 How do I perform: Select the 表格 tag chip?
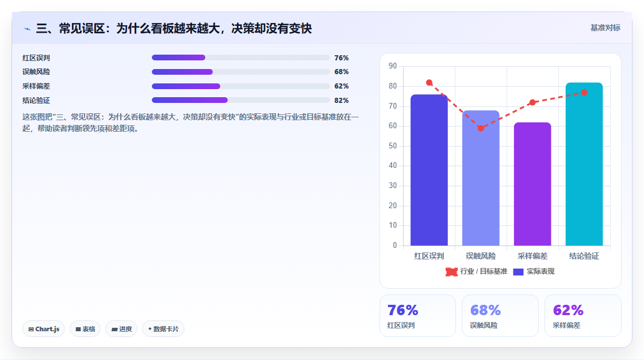tap(85, 329)
